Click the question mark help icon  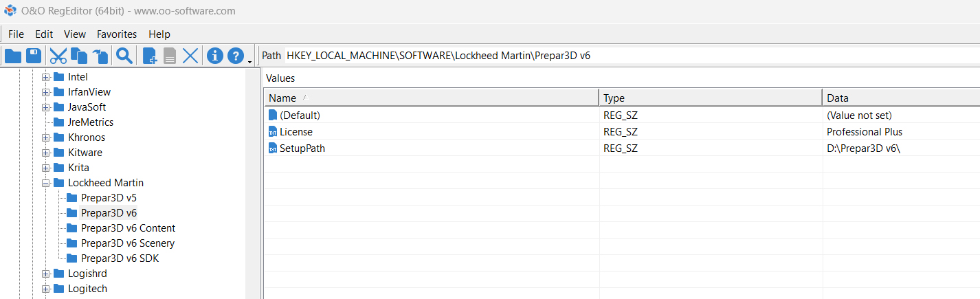236,56
